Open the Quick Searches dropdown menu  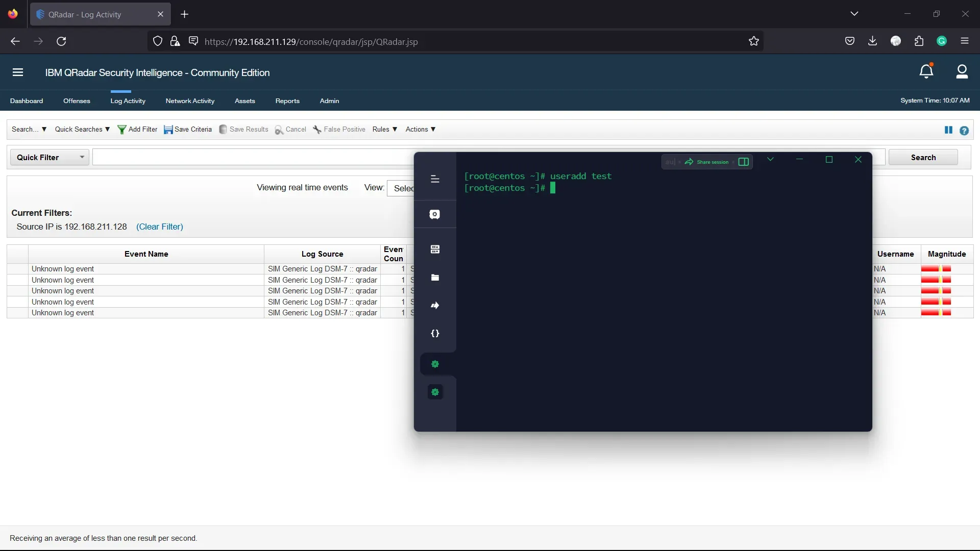[x=82, y=130]
